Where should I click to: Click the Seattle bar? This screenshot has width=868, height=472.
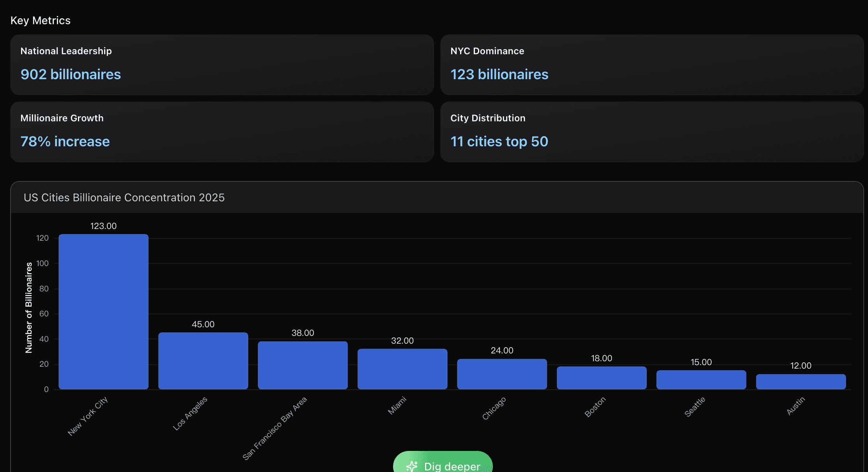[x=701, y=380]
